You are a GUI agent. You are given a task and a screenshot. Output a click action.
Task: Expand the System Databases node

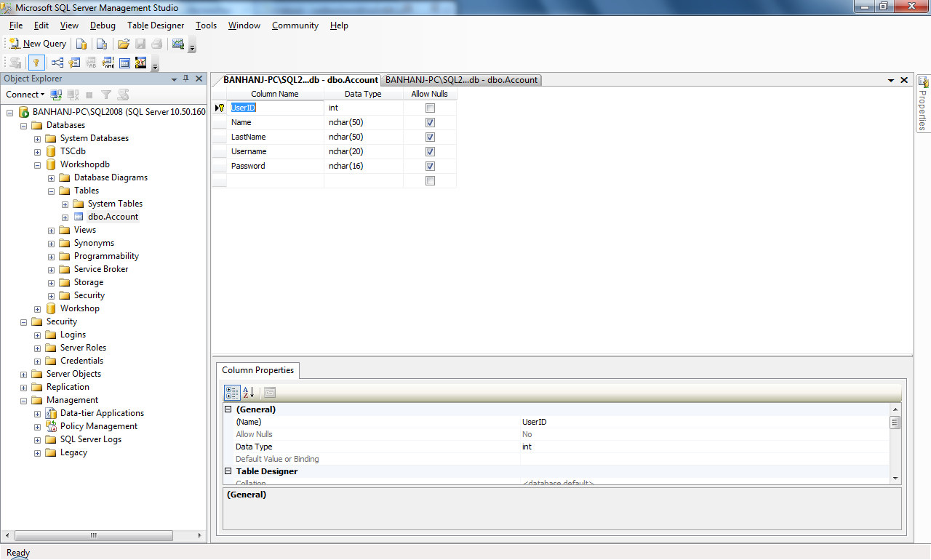[x=37, y=138]
